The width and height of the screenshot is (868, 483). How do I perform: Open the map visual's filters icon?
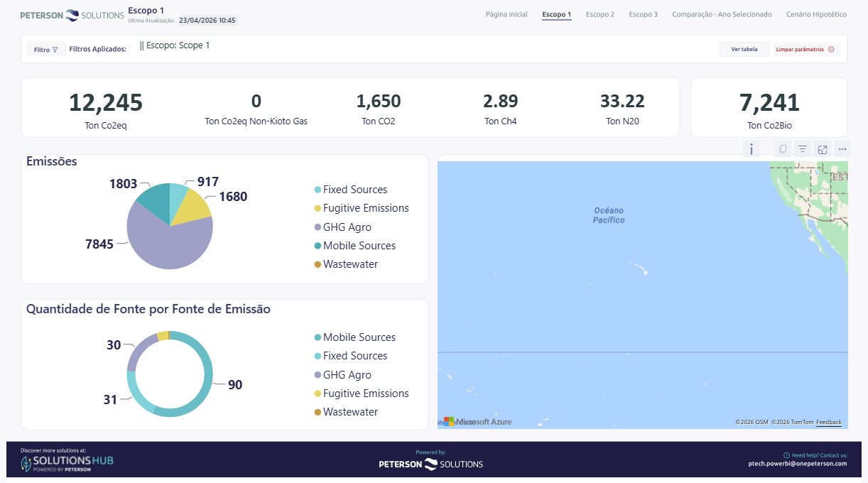click(802, 149)
